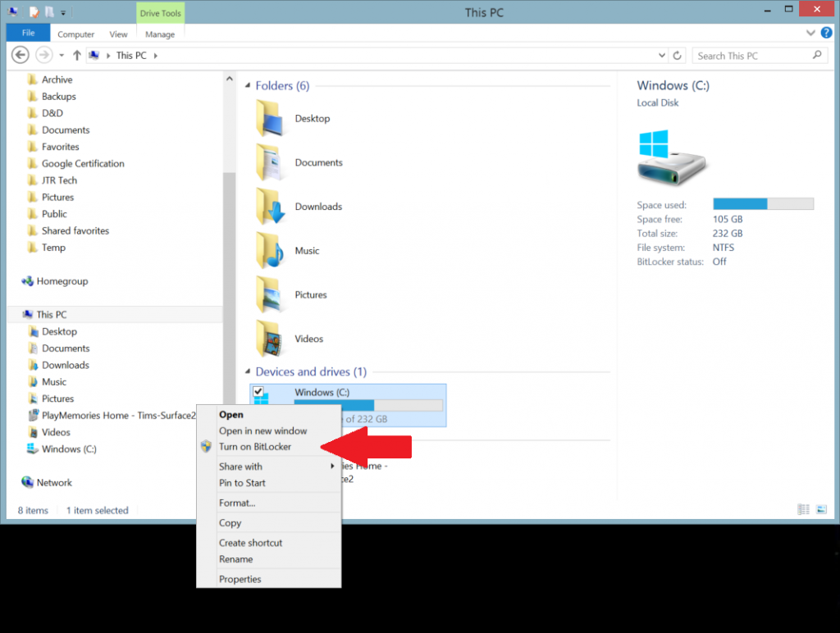Refresh the This PC view

pyautogui.click(x=678, y=56)
